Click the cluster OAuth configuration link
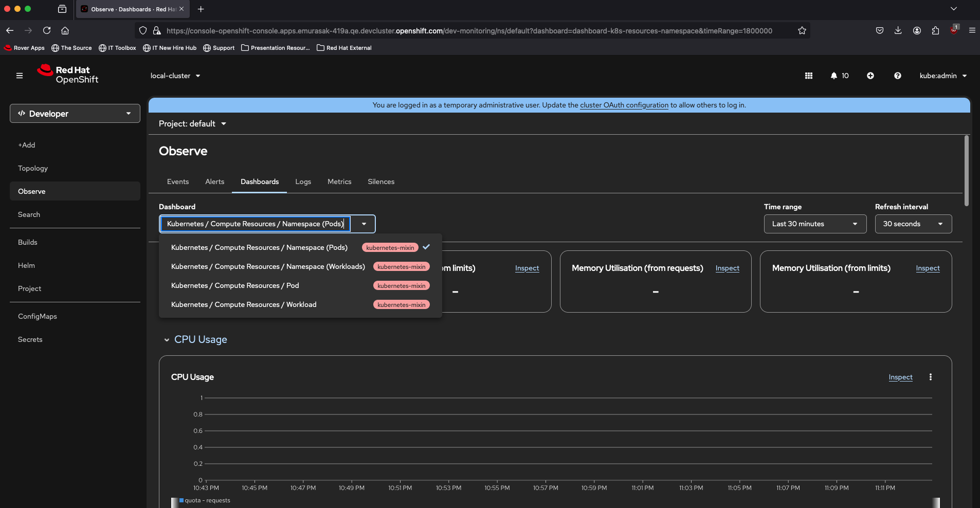Image resolution: width=980 pixels, height=508 pixels. coord(624,105)
